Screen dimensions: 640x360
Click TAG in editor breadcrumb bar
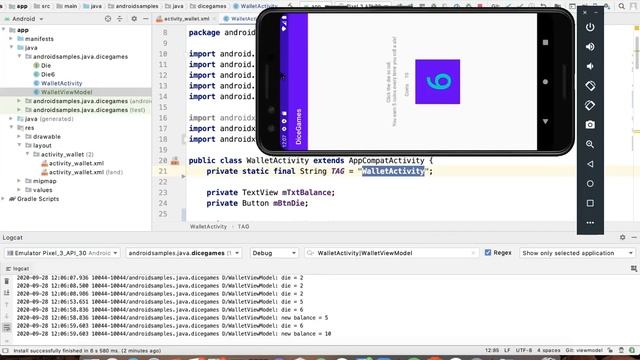[243, 227]
